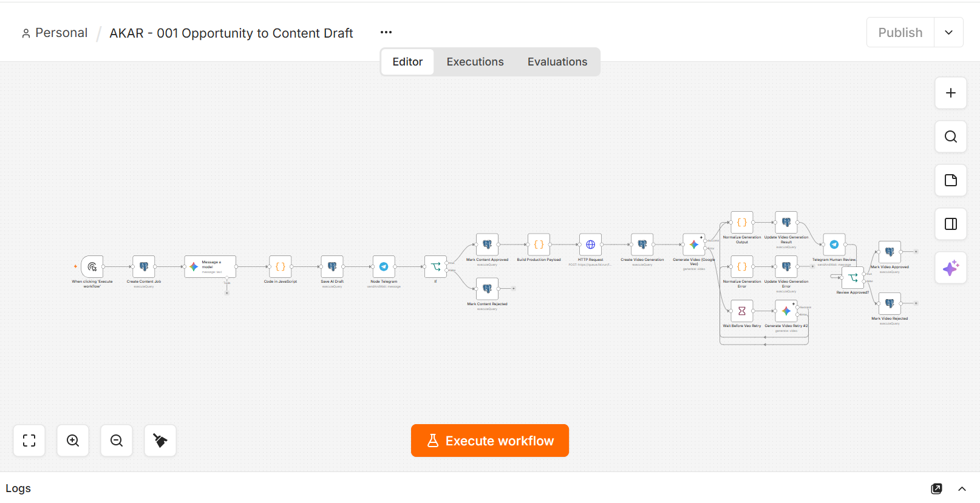Select the 'Message a model' Gemini node
Image resolution: width=980 pixels, height=503 pixels.
pos(210,266)
